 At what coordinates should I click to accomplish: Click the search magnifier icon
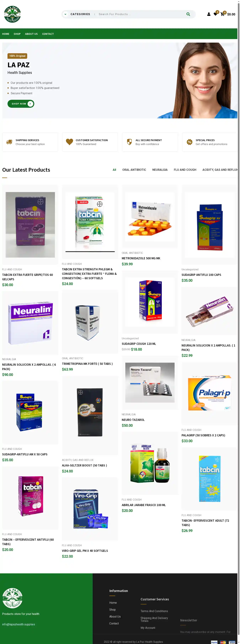pyautogui.click(x=188, y=14)
